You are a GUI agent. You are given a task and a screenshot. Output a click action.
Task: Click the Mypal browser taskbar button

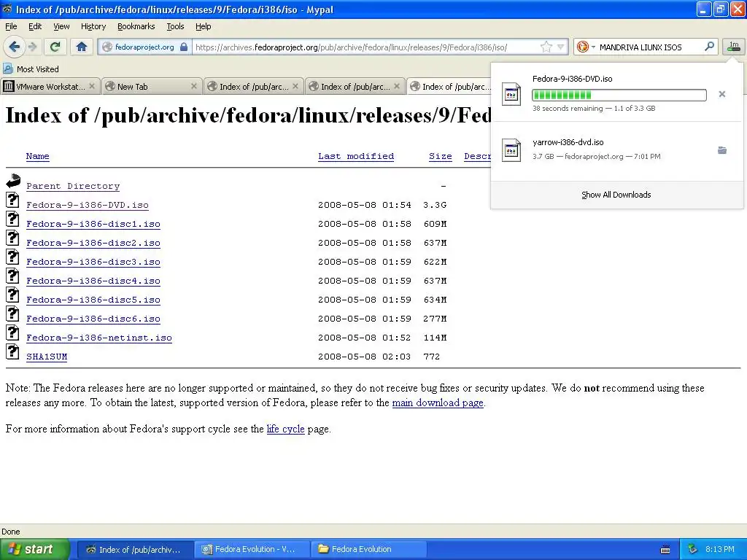click(135, 549)
